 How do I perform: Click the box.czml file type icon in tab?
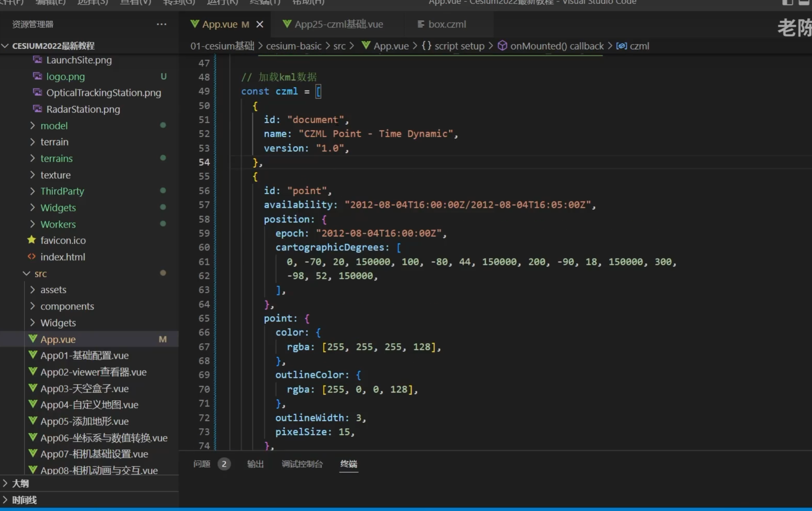click(x=420, y=24)
